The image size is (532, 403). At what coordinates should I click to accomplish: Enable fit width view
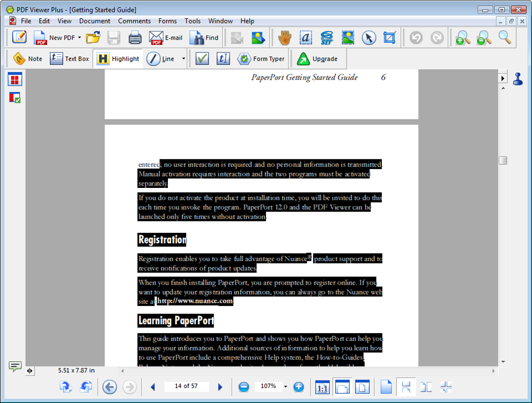tap(342, 387)
